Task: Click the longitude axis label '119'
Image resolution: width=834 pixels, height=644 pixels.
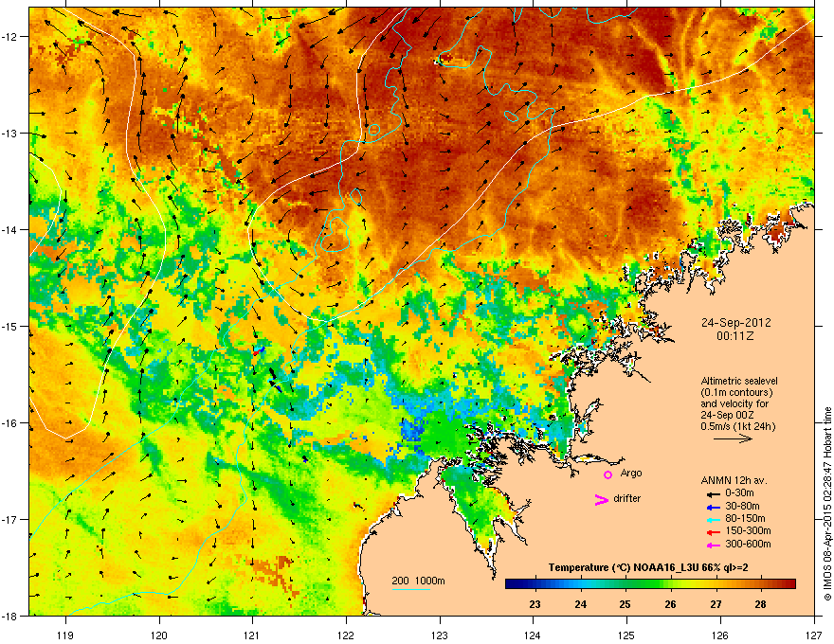Action: tap(65, 635)
